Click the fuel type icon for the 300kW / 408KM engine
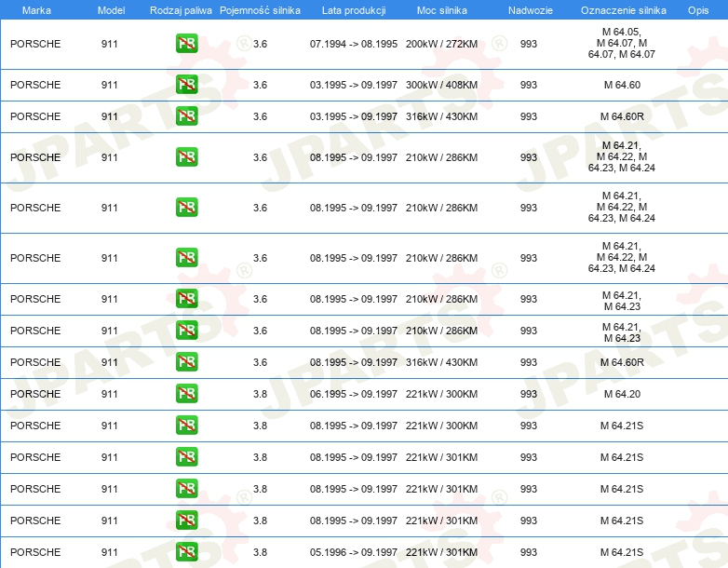This screenshot has width=728, height=568. coord(187,85)
